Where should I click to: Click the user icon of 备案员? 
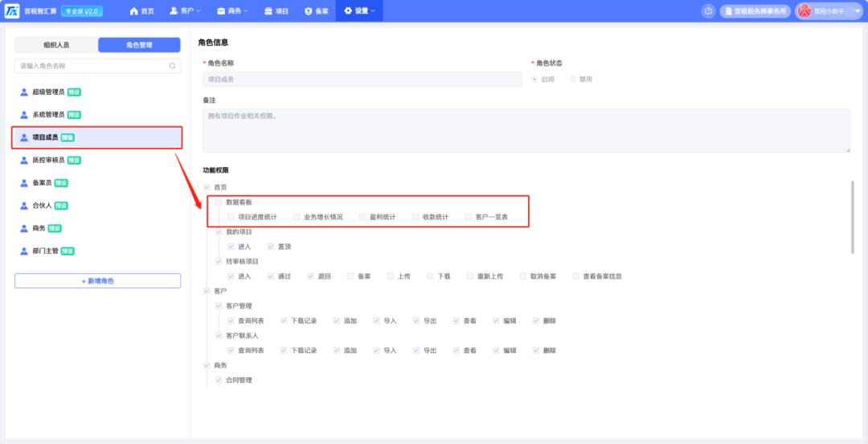coord(24,183)
